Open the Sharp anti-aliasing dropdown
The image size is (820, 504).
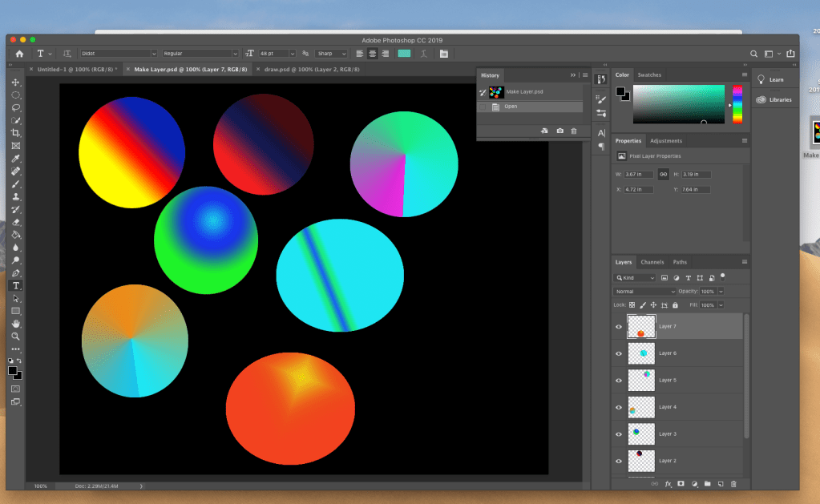[x=344, y=54]
